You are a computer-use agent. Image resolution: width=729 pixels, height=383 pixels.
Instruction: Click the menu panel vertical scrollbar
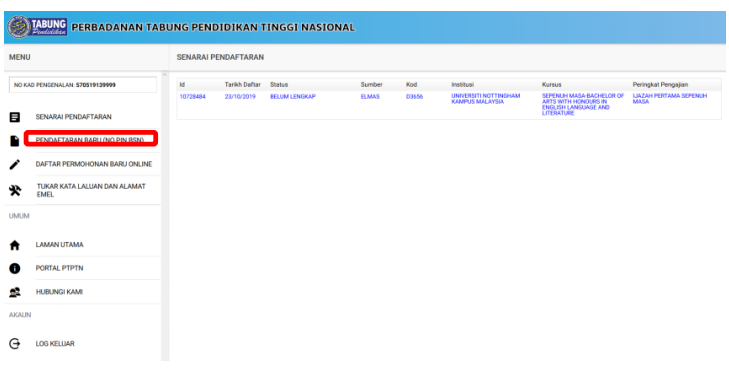click(x=165, y=216)
